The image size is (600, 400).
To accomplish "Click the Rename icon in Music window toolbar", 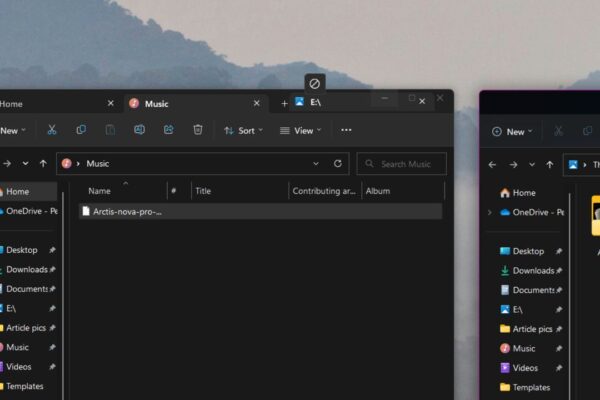I will (x=139, y=130).
